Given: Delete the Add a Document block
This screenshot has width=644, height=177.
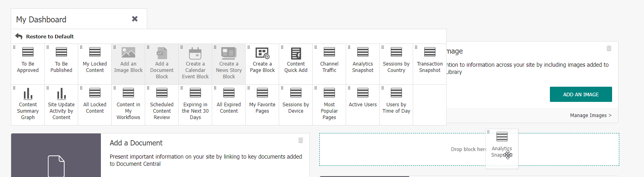Looking at the screenshot, I should 301,140.
